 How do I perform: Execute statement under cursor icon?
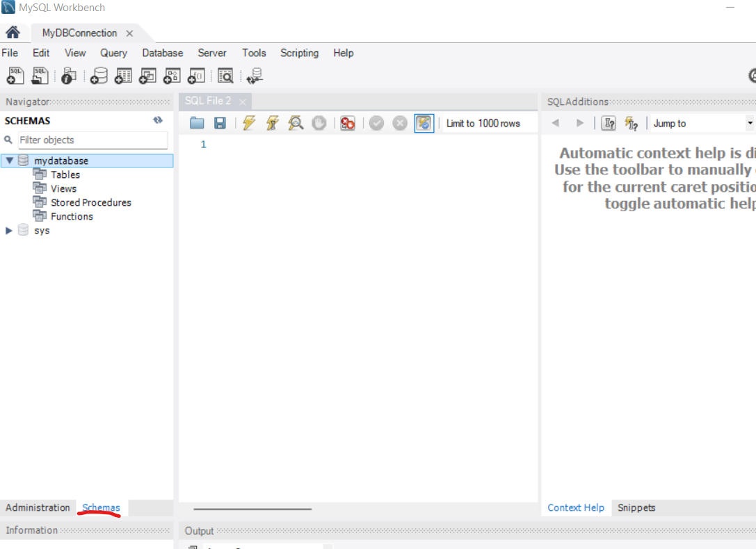(x=273, y=123)
